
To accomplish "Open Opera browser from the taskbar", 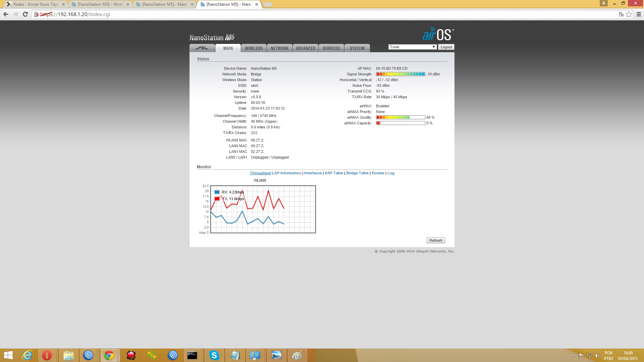I will click(47, 355).
